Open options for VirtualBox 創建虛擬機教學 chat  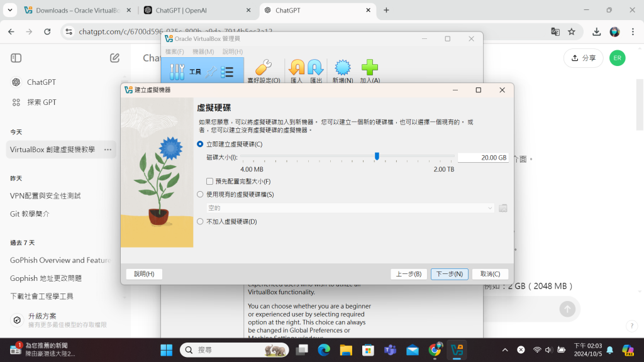tap(108, 150)
